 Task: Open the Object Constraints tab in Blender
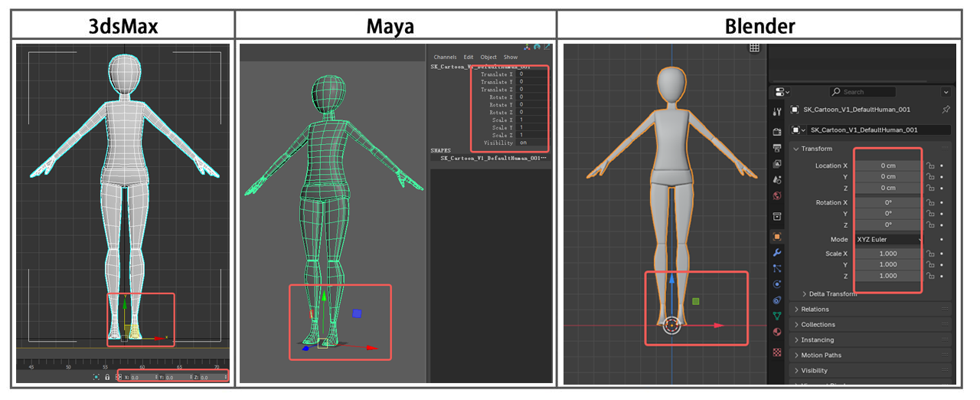778,300
